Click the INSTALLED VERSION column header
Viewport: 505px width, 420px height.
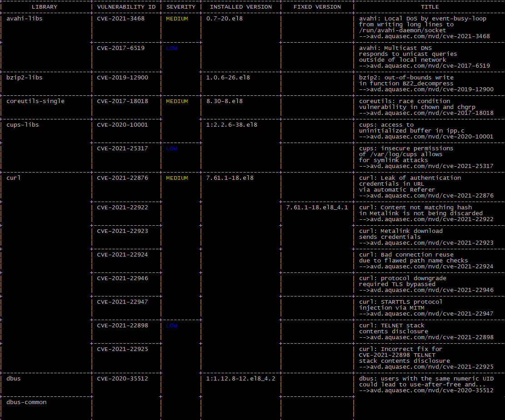pos(240,7)
